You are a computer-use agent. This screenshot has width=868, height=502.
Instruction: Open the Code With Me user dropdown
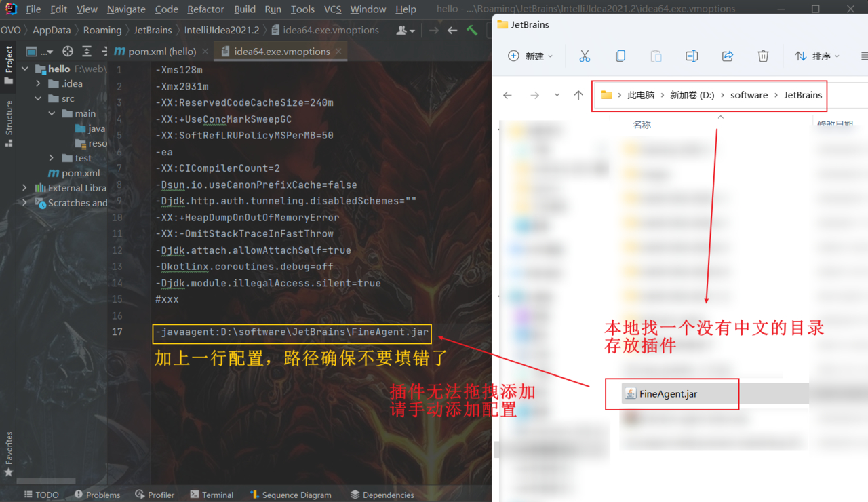406,31
